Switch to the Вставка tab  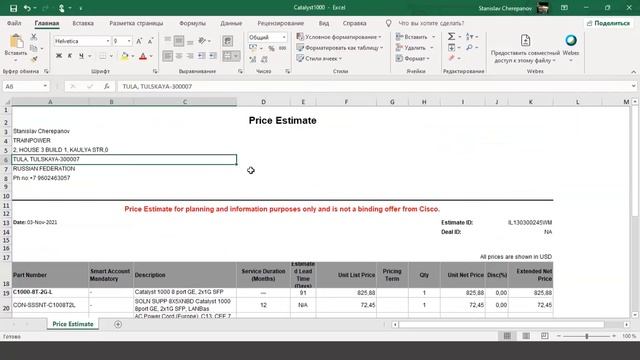point(83,23)
